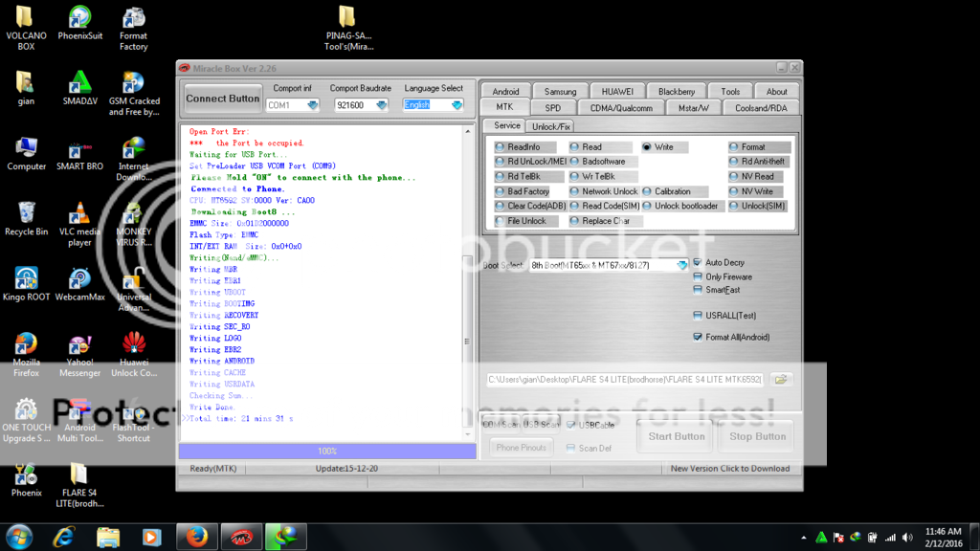Open the Format Factory shortcut
Screen dimensions: 980x551
tap(134, 18)
